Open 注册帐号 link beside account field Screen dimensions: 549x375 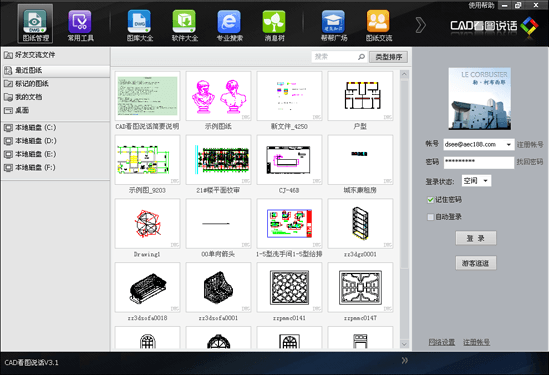[x=530, y=144]
